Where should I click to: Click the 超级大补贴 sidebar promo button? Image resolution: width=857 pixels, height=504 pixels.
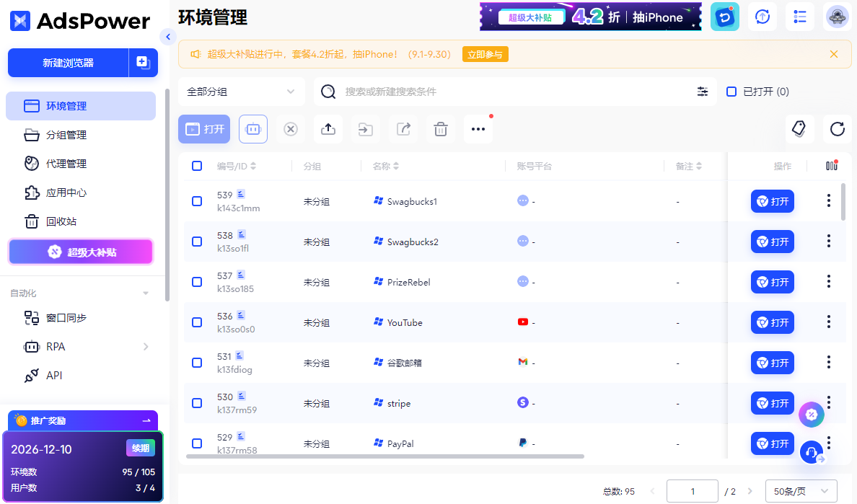tap(81, 252)
